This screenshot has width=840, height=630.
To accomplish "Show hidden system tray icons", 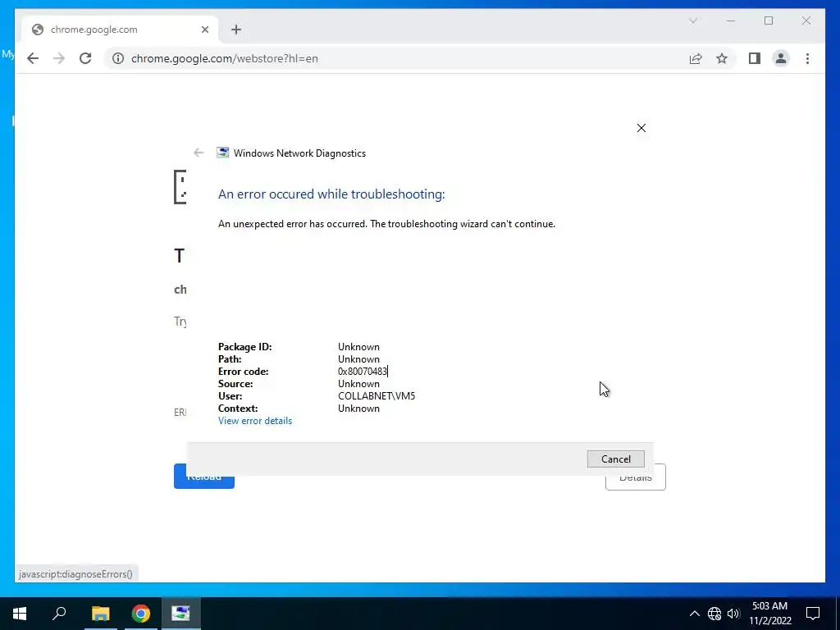I will [694, 614].
